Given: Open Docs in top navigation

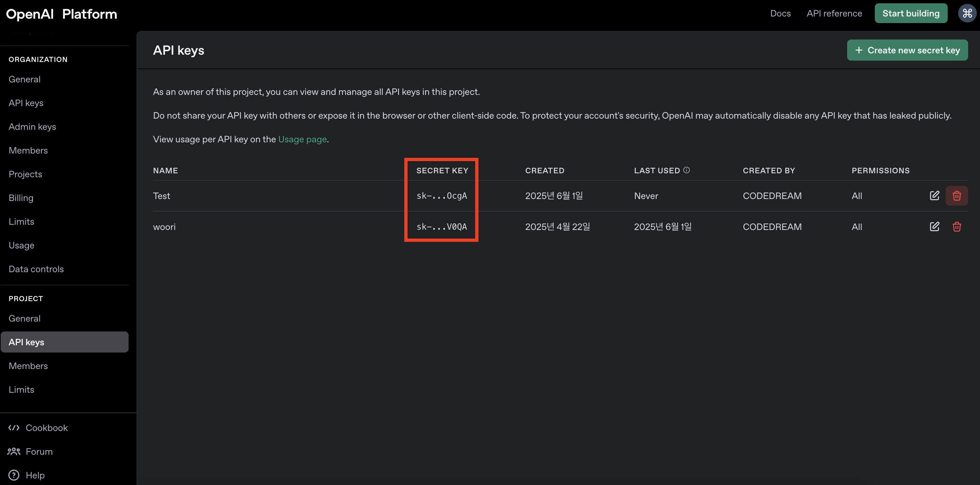Looking at the screenshot, I should [780, 14].
